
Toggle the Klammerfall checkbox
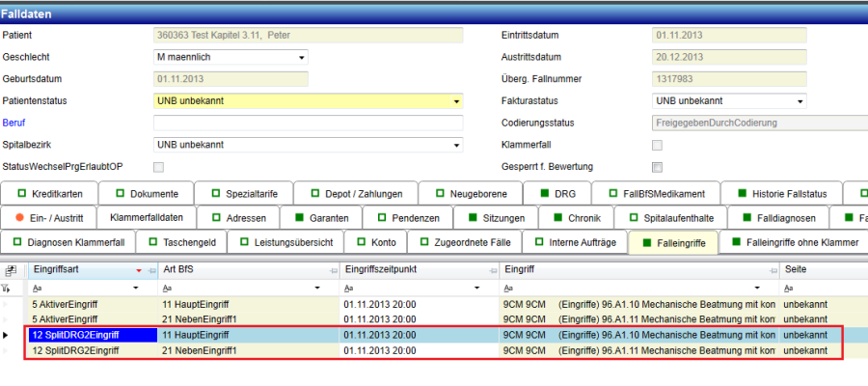pos(658,145)
